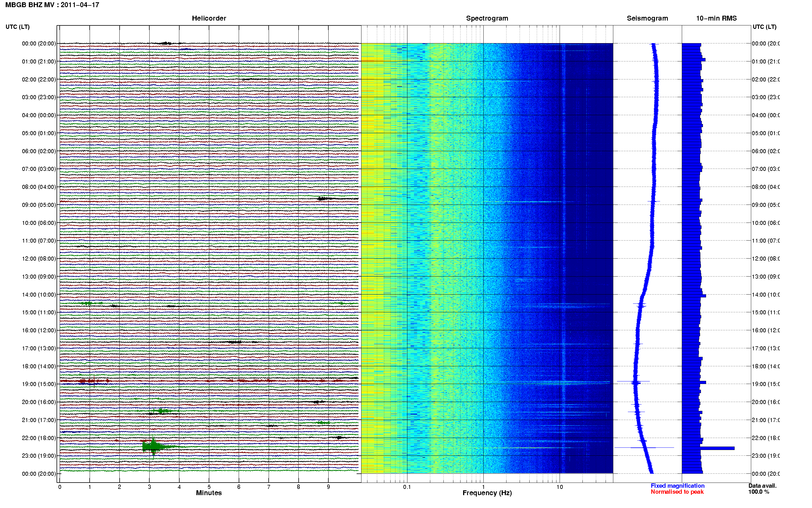Click left time label '18:00 (14:00)'
This screenshot has height=508, width=812.
click(x=39, y=366)
